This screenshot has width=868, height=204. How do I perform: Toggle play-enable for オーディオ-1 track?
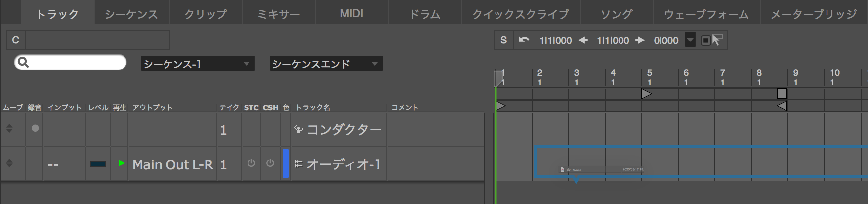tap(122, 163)
